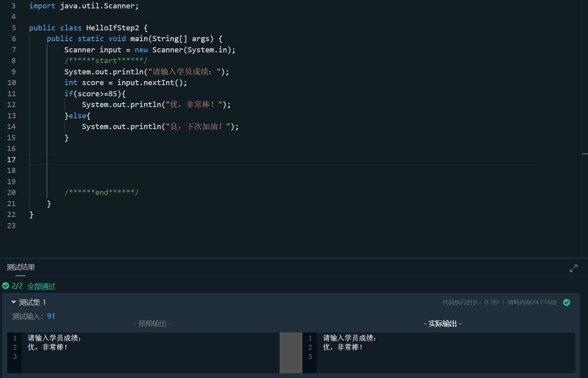
Task: Click the 2/2 pass count
Action: [x=17, y=286]
